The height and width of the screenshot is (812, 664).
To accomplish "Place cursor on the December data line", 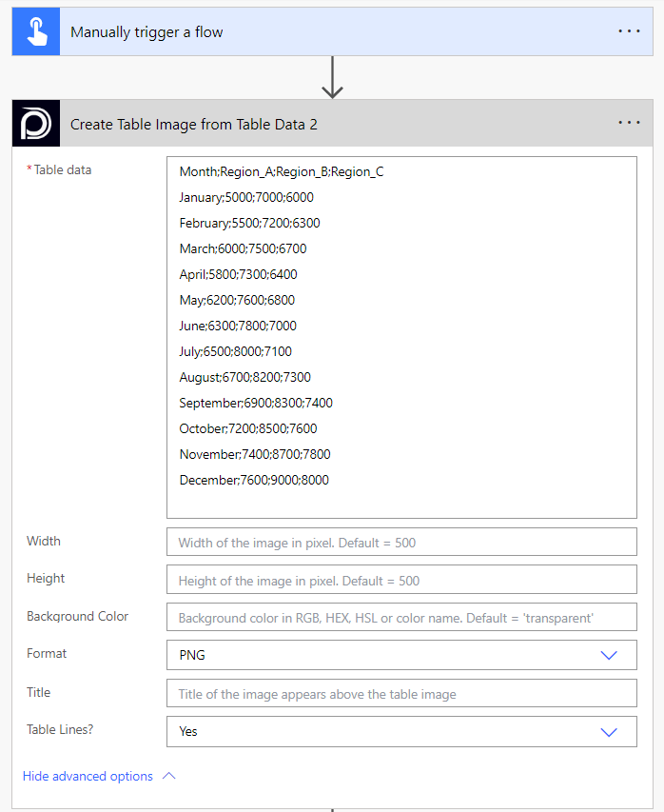I will coord(254,480).
